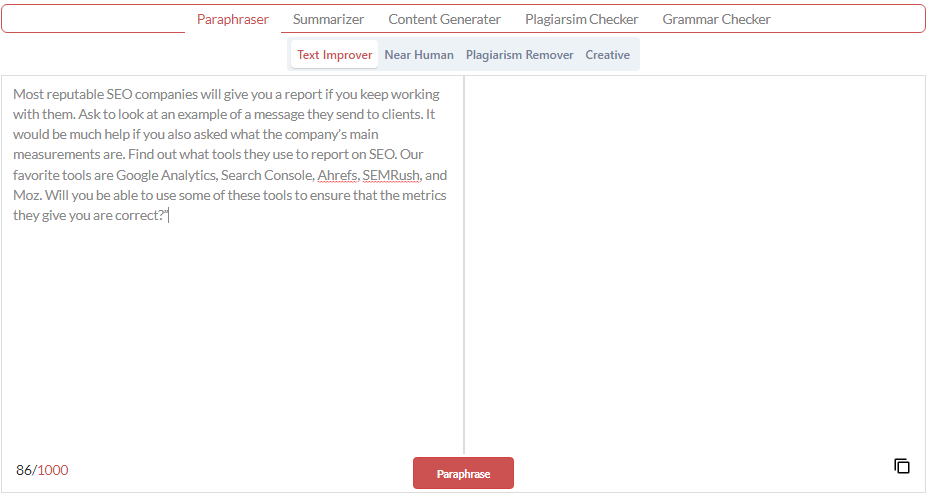Choose the Near Human mode
The height and width of the screenshot is (499, 936).
(x=419, y=54)
